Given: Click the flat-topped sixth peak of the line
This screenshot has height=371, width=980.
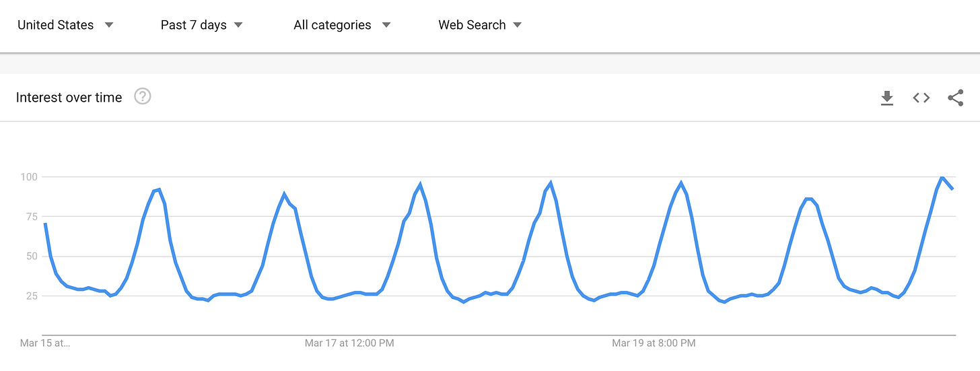Looking at the screenshot, I should (809, 199).
